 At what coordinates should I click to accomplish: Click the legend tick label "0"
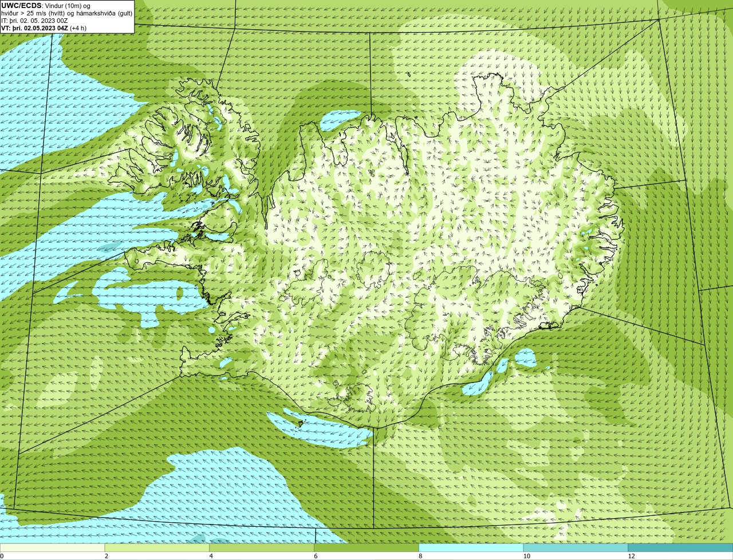click(2, 556)
